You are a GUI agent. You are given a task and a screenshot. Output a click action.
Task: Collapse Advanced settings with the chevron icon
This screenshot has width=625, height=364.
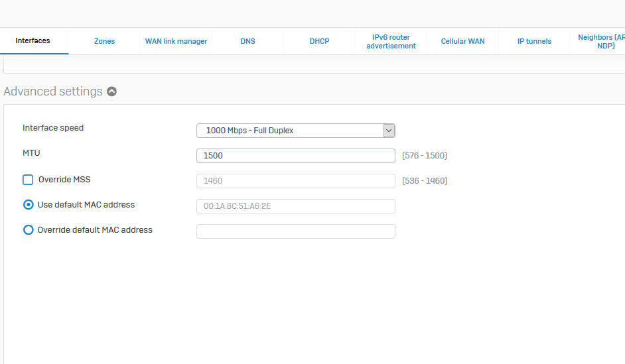[111, 91]
